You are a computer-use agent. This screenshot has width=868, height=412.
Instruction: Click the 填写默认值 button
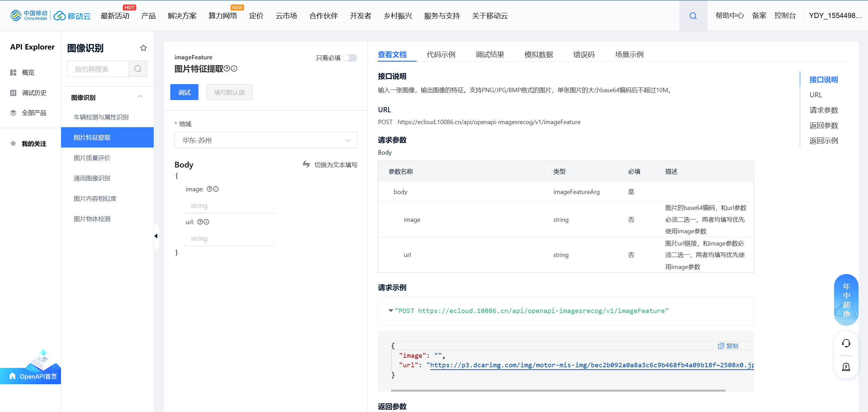tap(229, 92)
